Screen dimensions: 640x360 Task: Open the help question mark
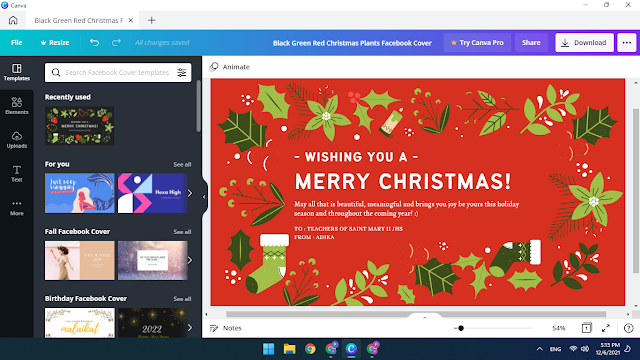click(x=628, y=328)
